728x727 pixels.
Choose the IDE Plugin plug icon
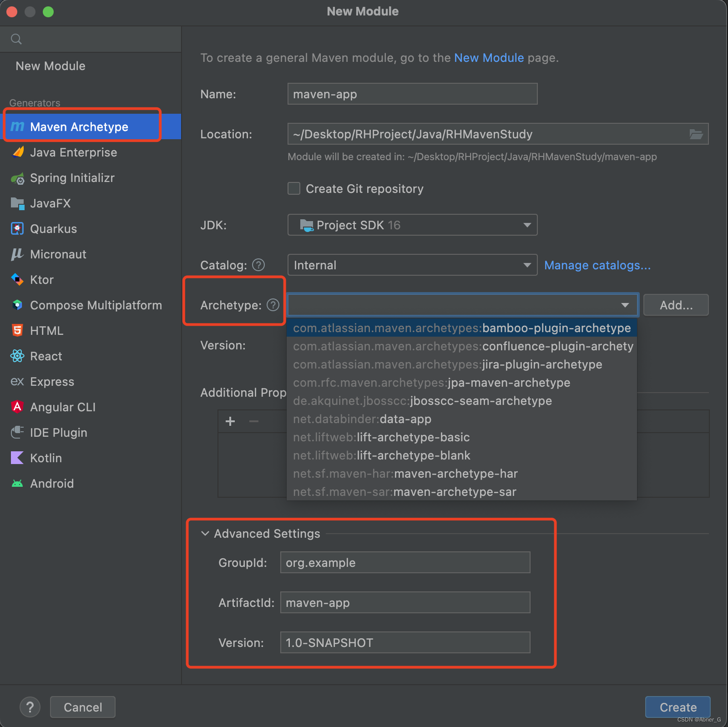[17, 432]
